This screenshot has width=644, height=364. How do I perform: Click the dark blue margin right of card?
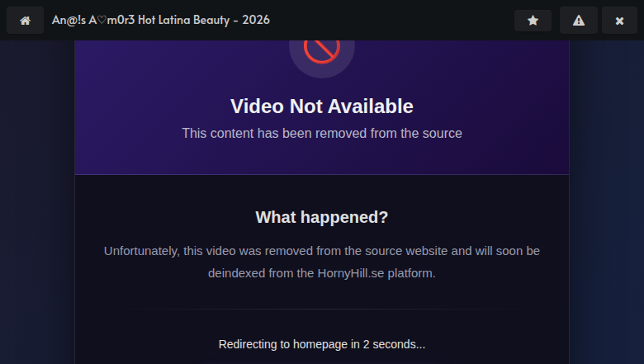(x=607, y=206)
